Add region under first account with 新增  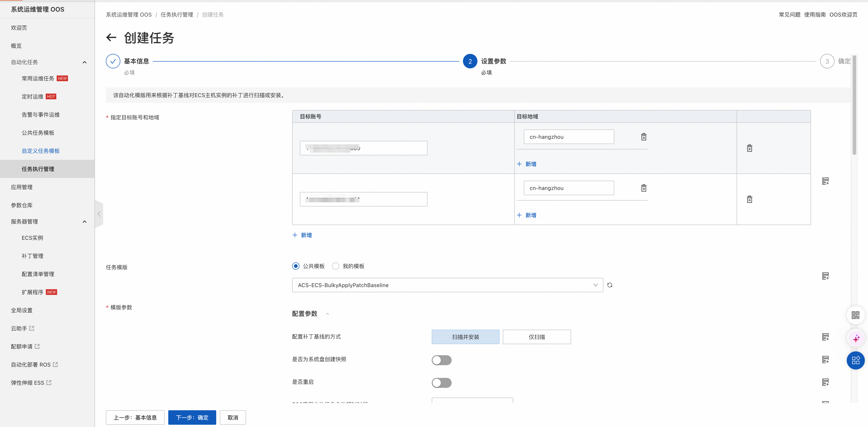527,164
